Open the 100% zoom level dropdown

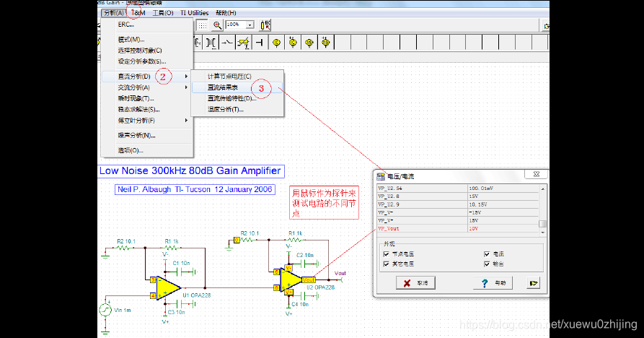click(250, 25)
